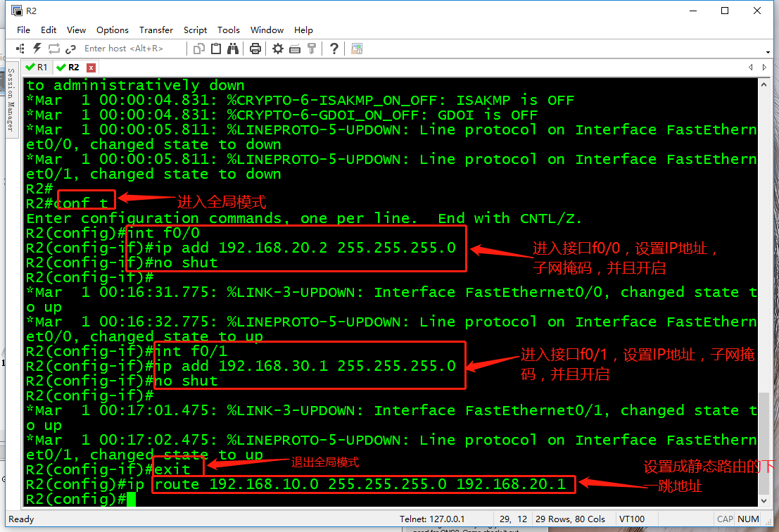779x532 pixels.
Task: Click the 'ip add 192.168.20.2' terminal line
Action: (241, 248)
